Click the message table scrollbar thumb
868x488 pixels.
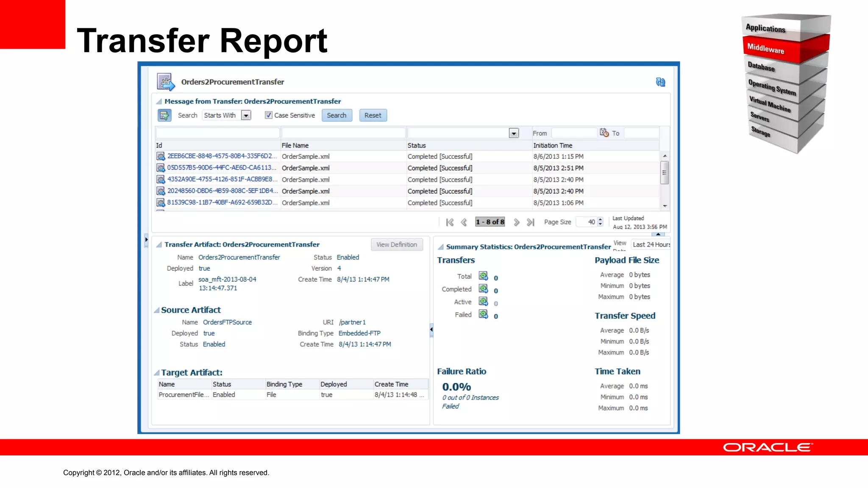[665, 172]
